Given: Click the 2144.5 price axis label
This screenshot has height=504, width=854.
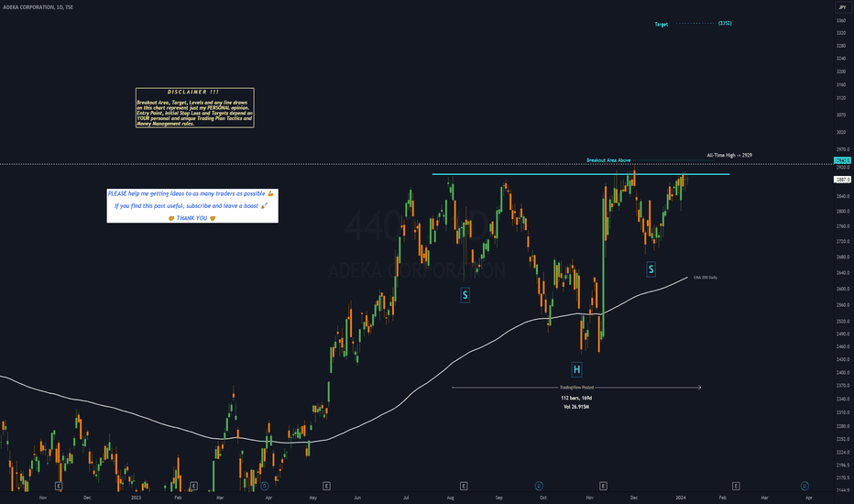Looking at the screenshot, I should [x=843, y=490].
